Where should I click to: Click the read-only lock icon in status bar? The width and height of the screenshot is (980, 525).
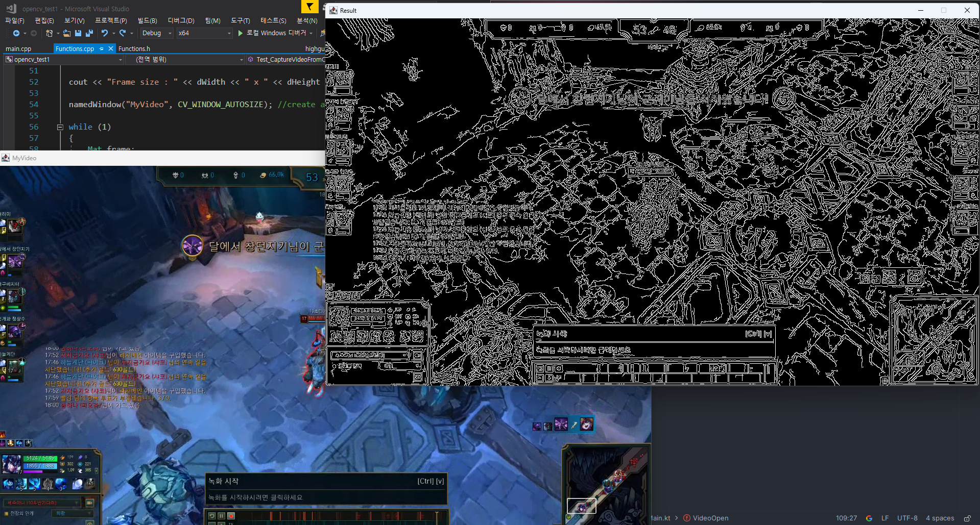tap(967, 518)
